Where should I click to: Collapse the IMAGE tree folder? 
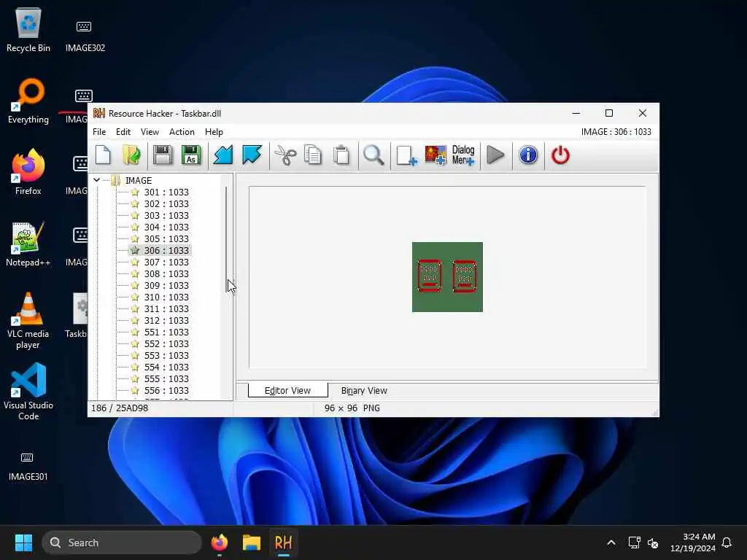pos(97,180)
